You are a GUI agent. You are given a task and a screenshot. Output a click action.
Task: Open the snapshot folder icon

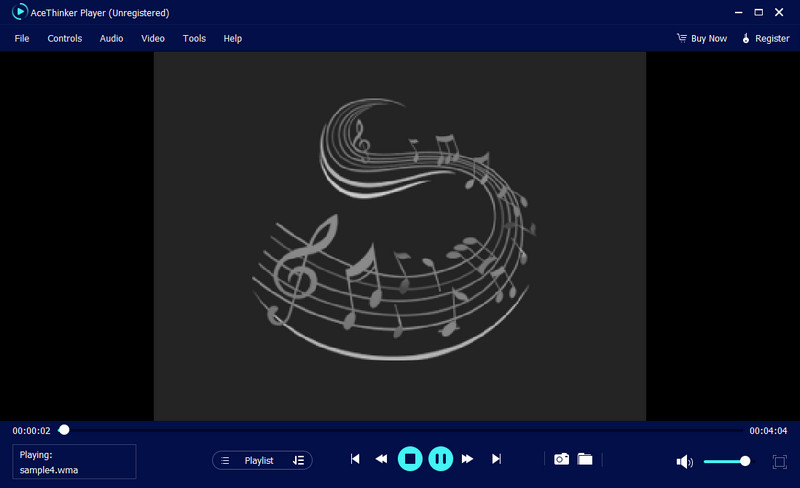click(585, 459)
